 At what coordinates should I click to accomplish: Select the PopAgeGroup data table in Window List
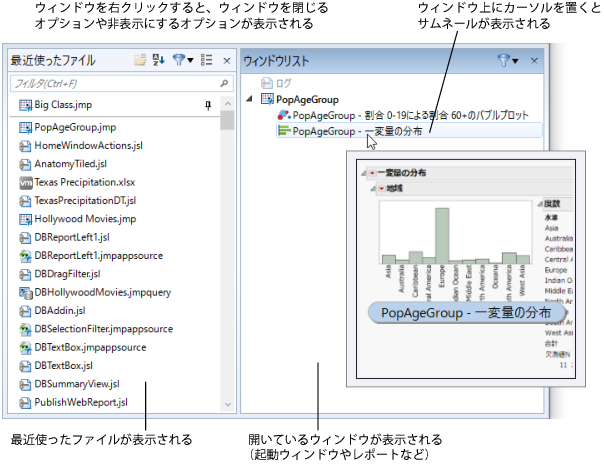[x=300, y=99]
